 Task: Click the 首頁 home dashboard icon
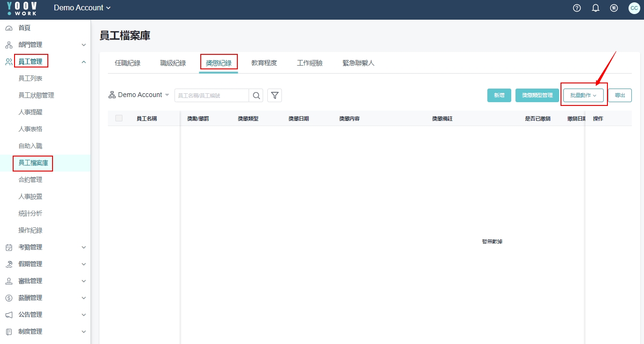coord(9,28)
